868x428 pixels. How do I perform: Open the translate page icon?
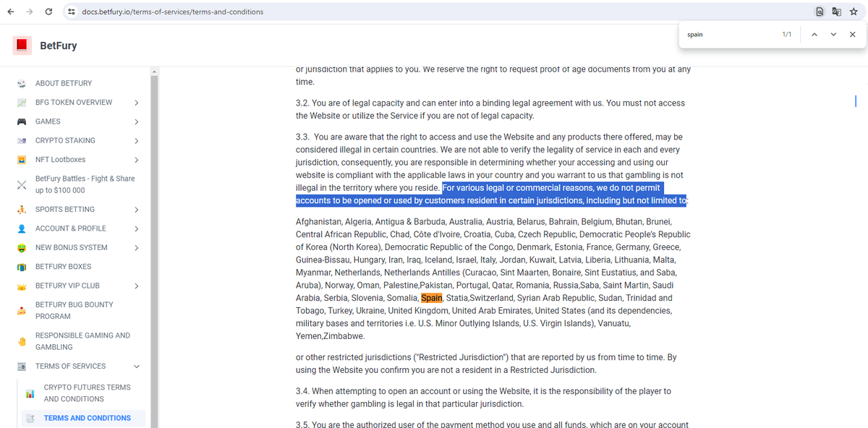[837, 12]
